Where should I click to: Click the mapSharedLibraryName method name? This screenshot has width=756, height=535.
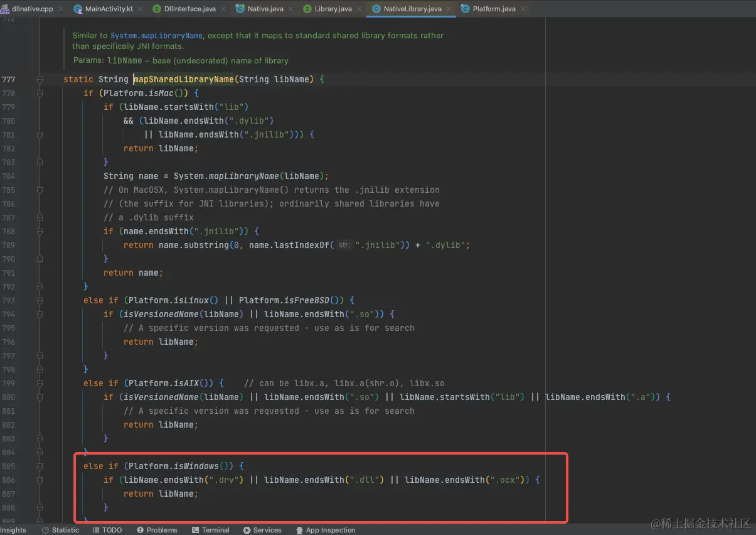[184, 80]
